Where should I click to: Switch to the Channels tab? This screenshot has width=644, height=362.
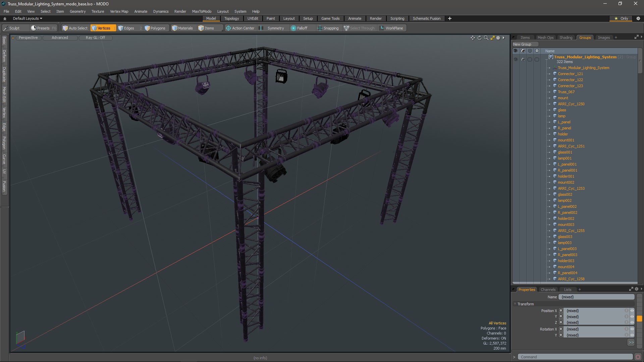click(548, 290)
